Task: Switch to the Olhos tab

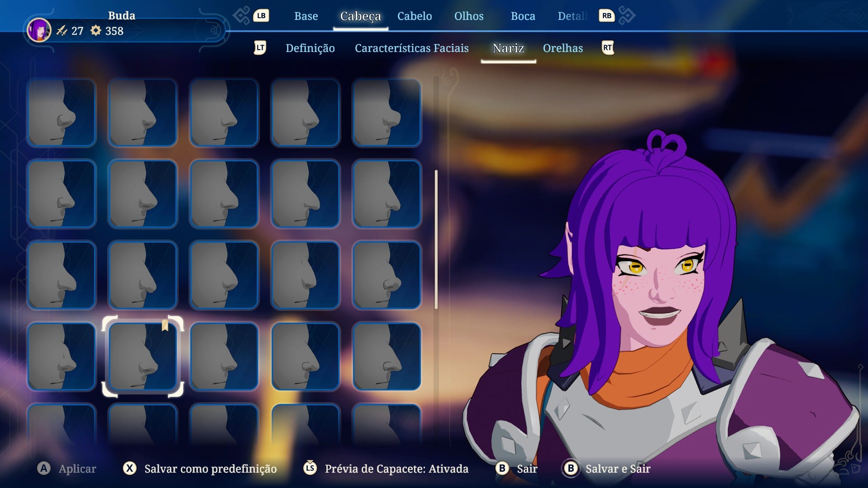Action: 469,16
